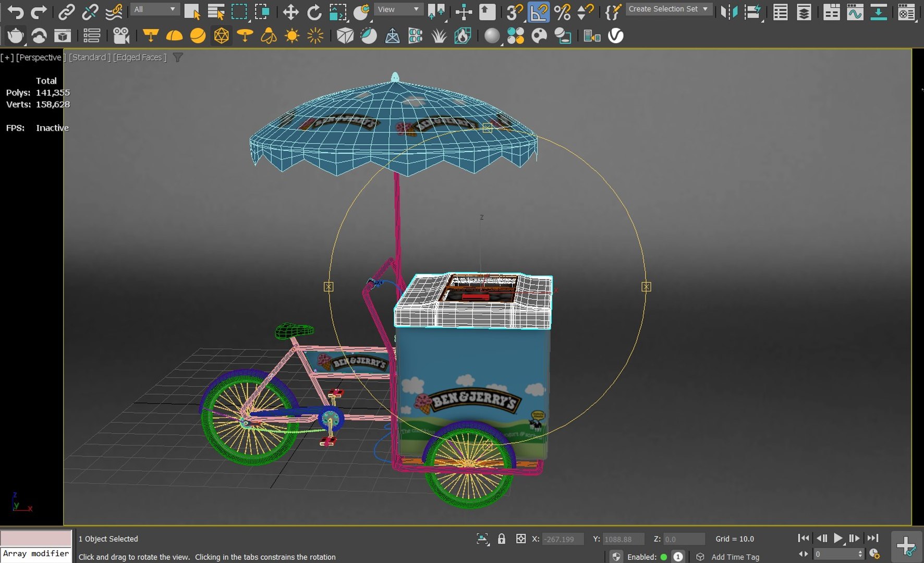Click the Redo arrow icon
Screen dimensions: 924x563
39,11
